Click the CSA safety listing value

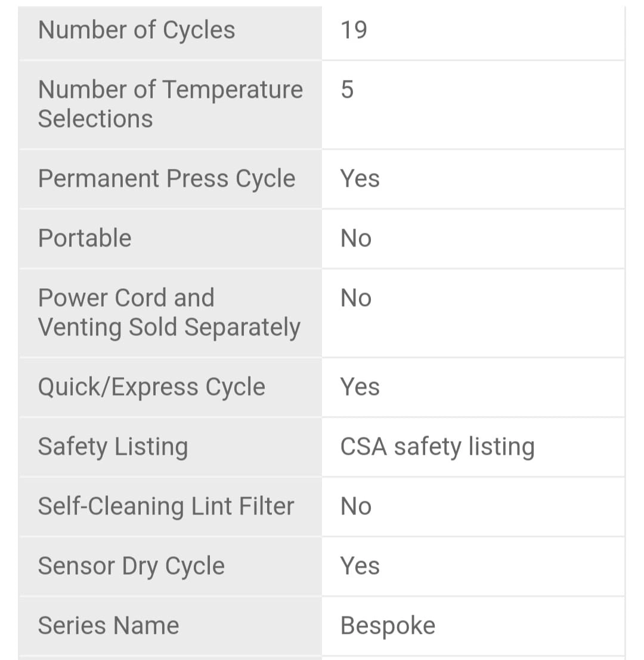pos(438,447)
